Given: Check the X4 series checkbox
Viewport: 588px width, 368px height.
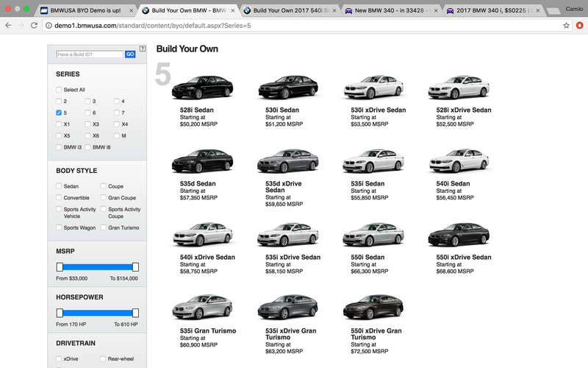Looking at the screenshot, I should tap(117, 124).
